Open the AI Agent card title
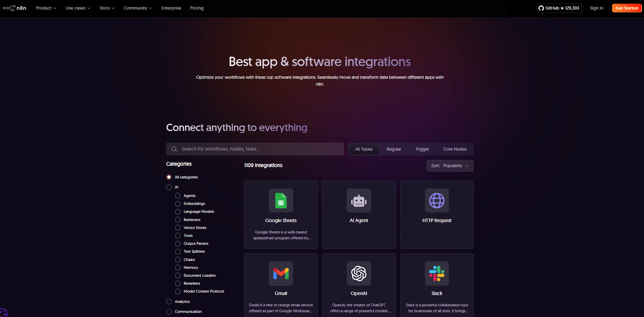The height and width of the screenshot is (317, 644). (359, 220)
